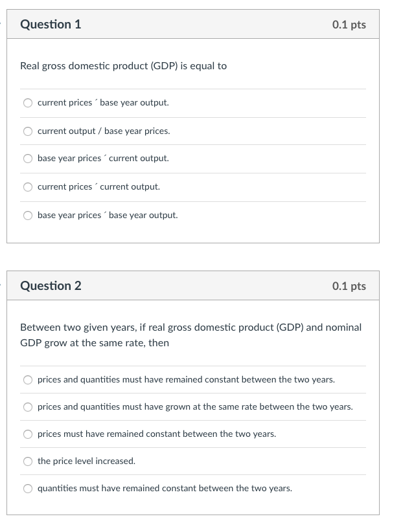
Task: Pick 'current prices ´ current output' option
Action: (x=28, y=187)
